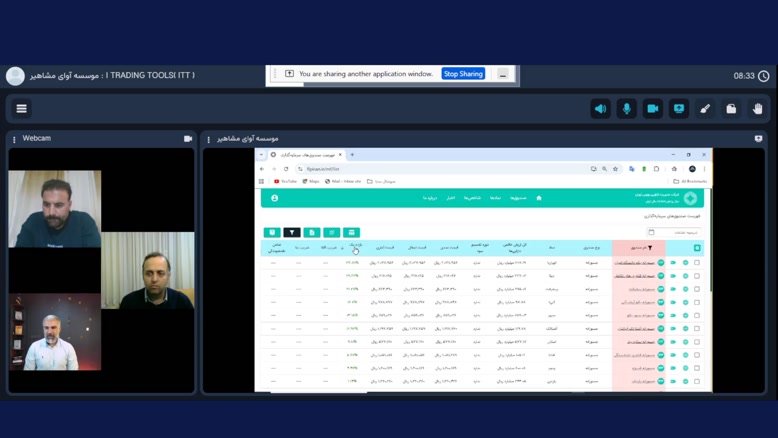Toggle the microphone icon
Screen dimensions: 778x438
pyautogui.click(x=627, y=108)
